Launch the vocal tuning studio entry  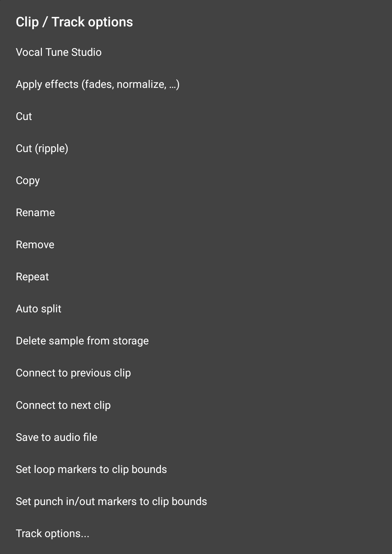tap(59, 52)
